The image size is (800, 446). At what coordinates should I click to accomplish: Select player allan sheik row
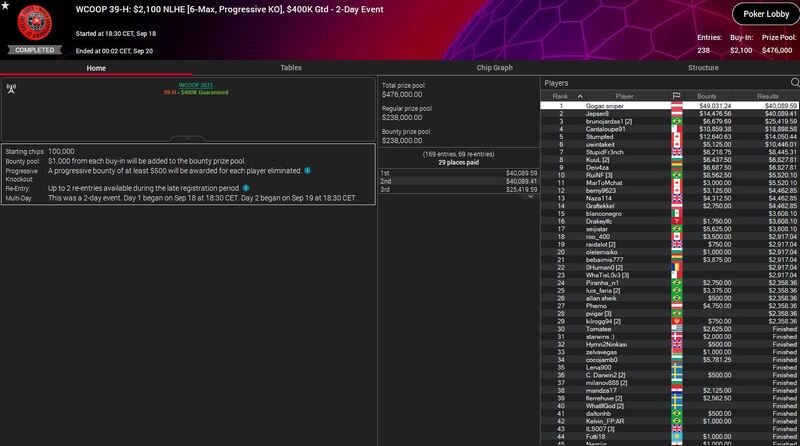670,298
